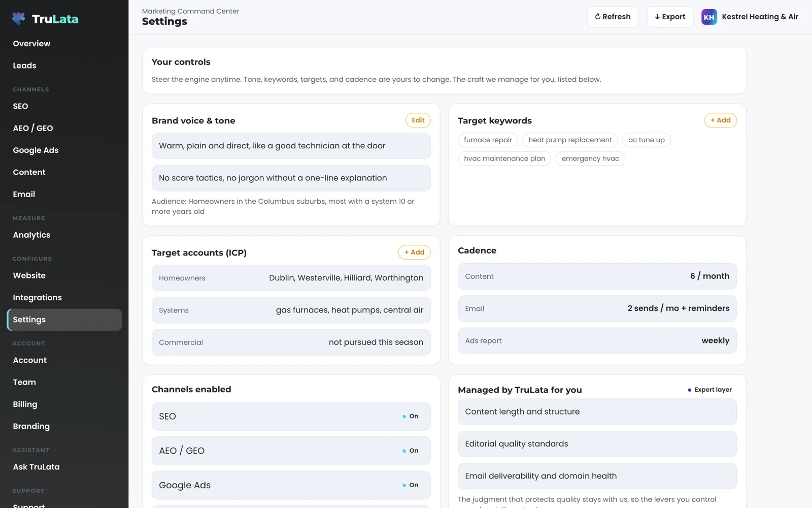Screen dimensions: 812x508
Task: Click the 'Warm, plain and direct' tone field
Action: coord(291,146)
